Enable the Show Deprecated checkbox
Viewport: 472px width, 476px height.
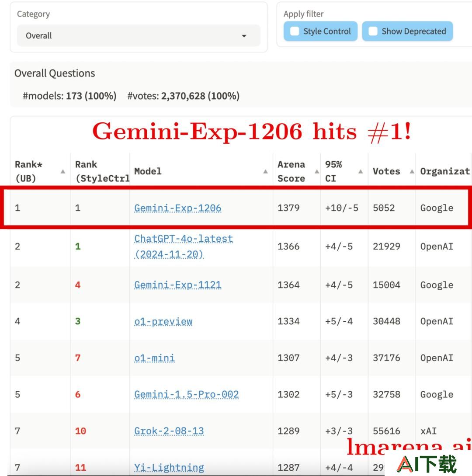373,31
